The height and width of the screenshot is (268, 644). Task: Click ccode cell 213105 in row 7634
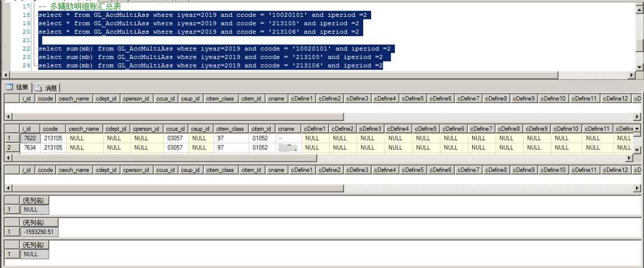53,147
